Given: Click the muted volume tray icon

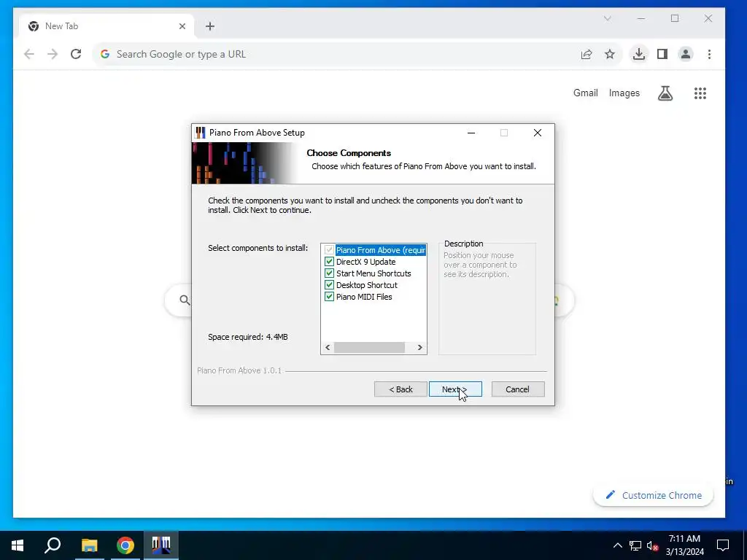Looking at the screenshot, I should pos(652,545).
